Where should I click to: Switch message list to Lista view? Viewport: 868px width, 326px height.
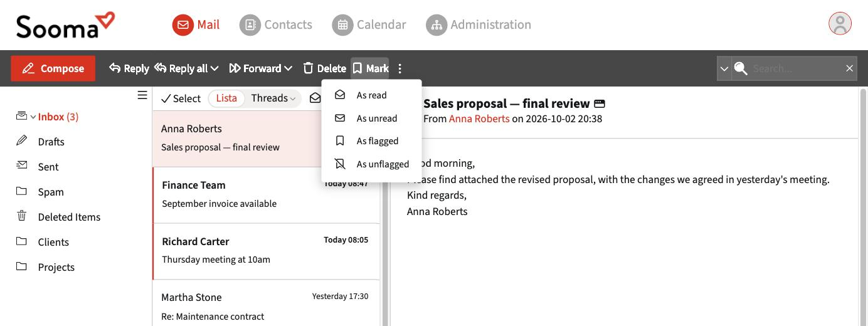[x=226, y=98]
